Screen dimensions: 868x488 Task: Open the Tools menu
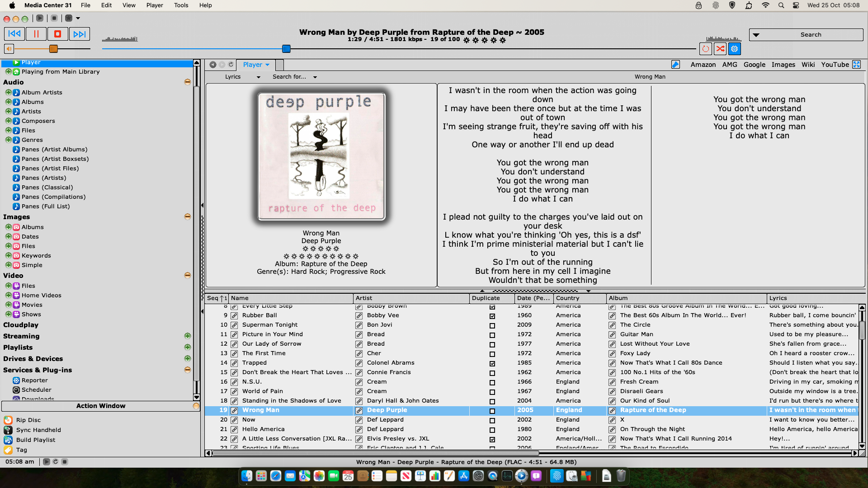(181, 5)
